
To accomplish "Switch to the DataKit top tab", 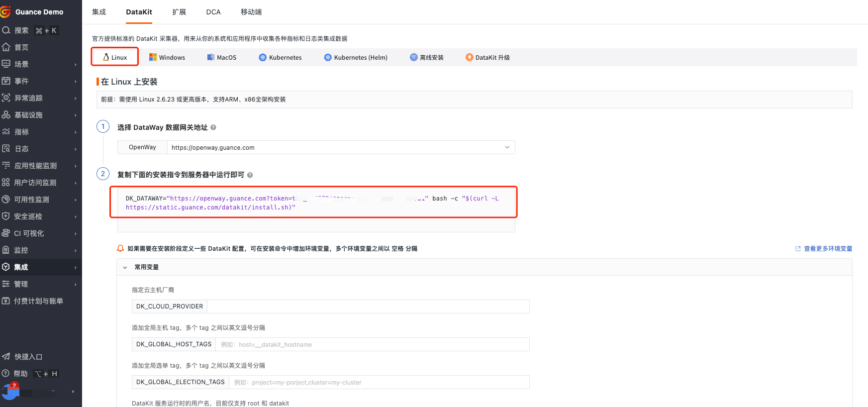I will coord(139,12).
